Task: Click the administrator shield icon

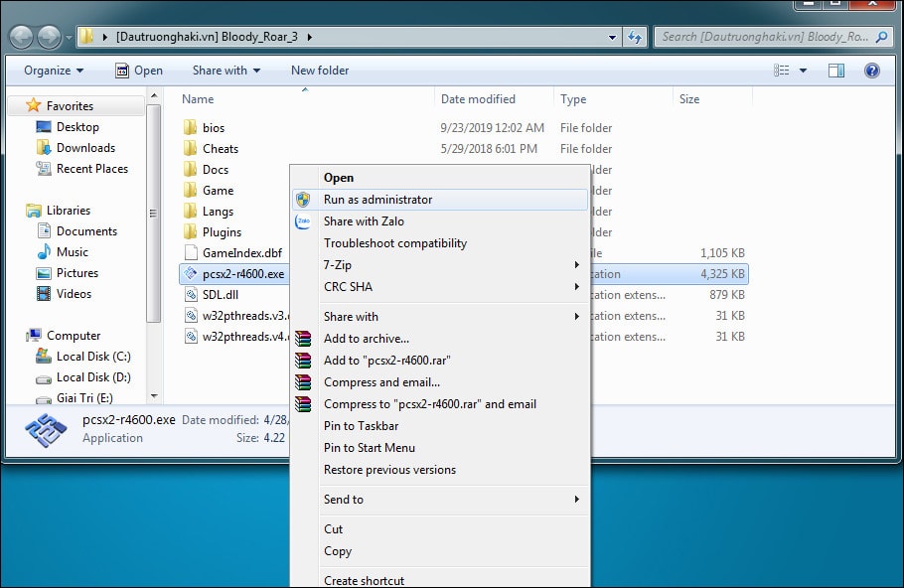Action: pyautogui.click(x=303, y=200)
